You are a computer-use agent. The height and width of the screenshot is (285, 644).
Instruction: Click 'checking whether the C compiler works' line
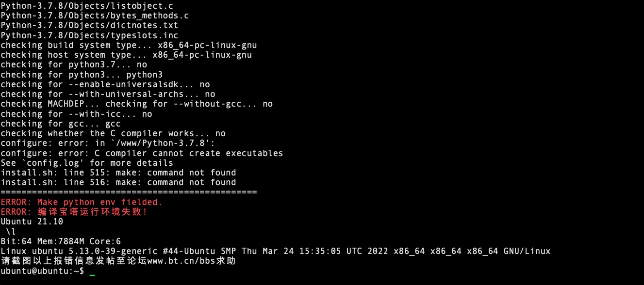pos(113,133)
